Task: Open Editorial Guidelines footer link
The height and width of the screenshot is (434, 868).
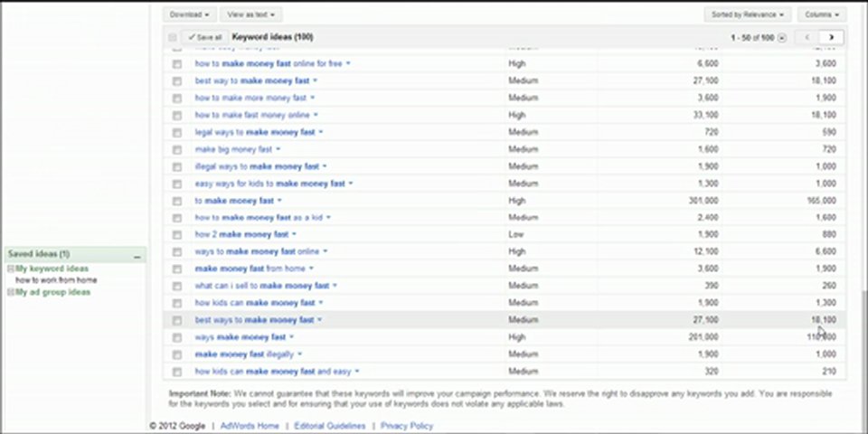Action: [x=330, y=426]
